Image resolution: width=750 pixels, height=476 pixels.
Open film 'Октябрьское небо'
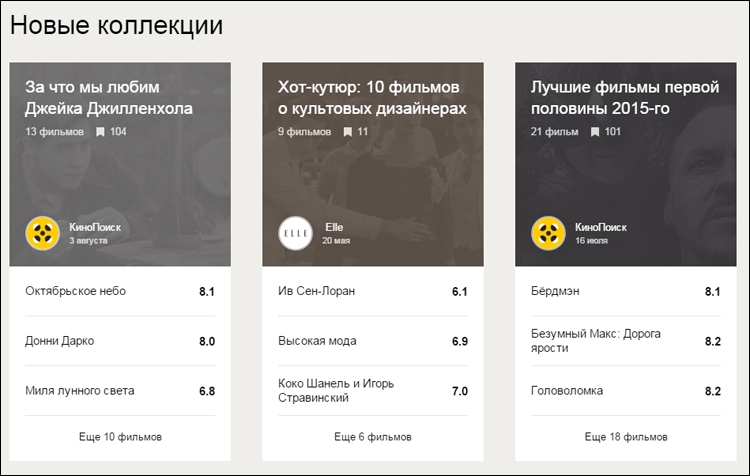(76, 291)
